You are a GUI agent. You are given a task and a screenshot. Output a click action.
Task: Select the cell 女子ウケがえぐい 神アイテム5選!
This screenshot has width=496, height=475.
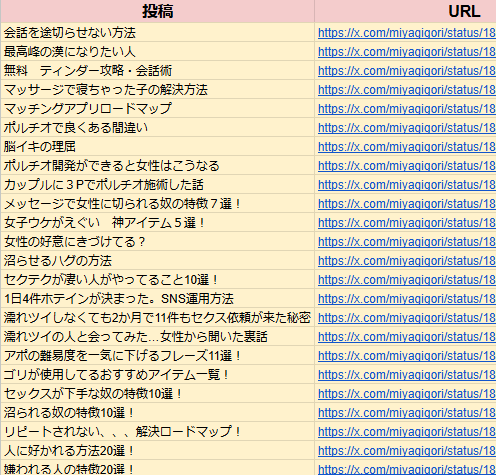[x=158, y=222]
